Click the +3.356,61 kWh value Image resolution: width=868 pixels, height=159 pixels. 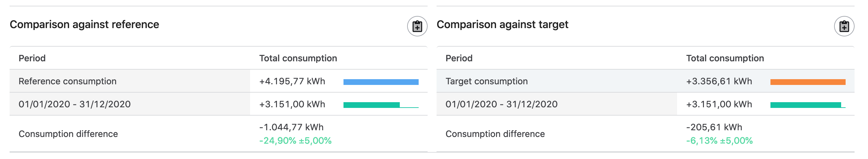(719, 81)
